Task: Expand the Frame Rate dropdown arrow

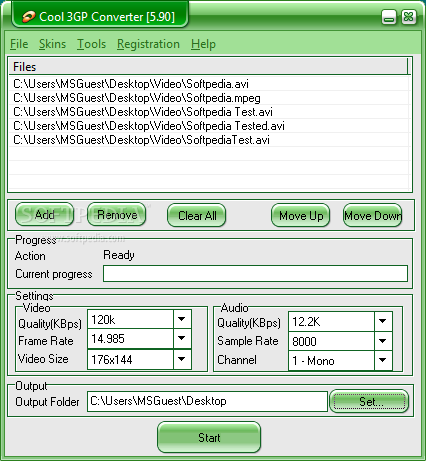Action: point(182,338)
